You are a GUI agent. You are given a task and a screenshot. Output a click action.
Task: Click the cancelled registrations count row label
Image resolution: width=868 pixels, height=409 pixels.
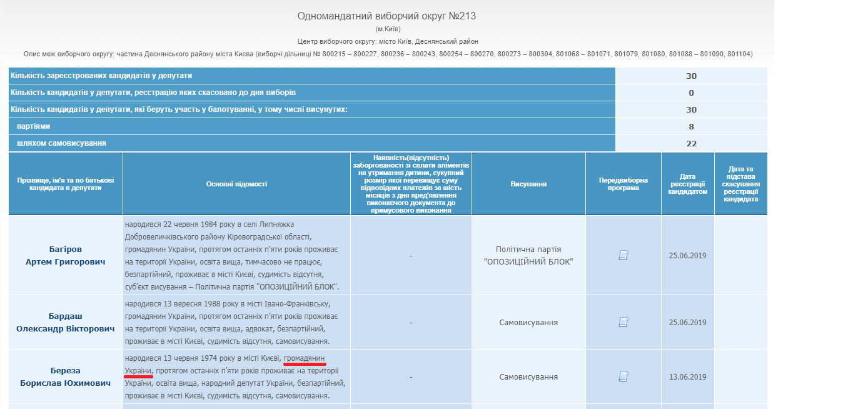[x=153, y=93]
